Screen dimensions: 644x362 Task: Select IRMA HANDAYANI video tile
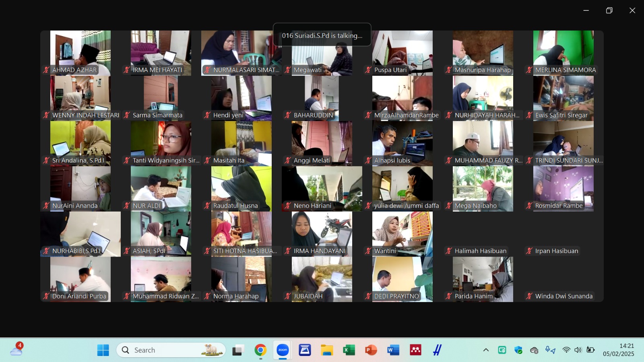(x=322, y=234)
